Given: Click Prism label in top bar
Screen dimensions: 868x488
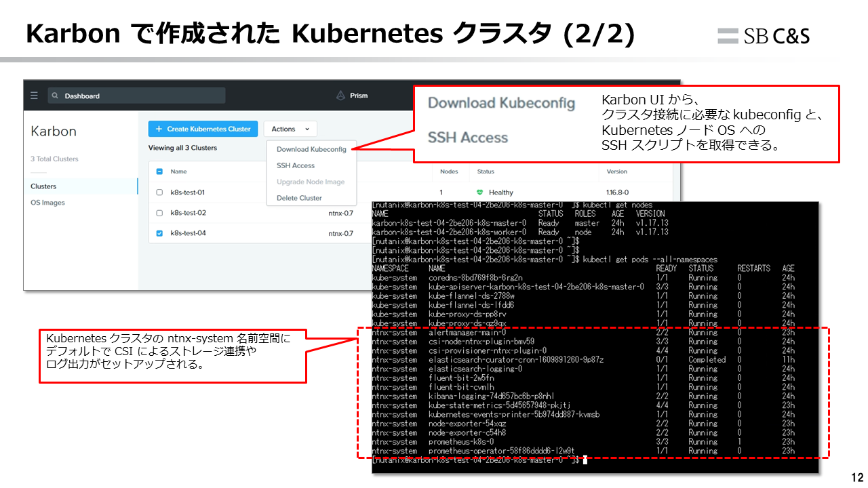Looking at the screenshot, I should pos(359,96).
